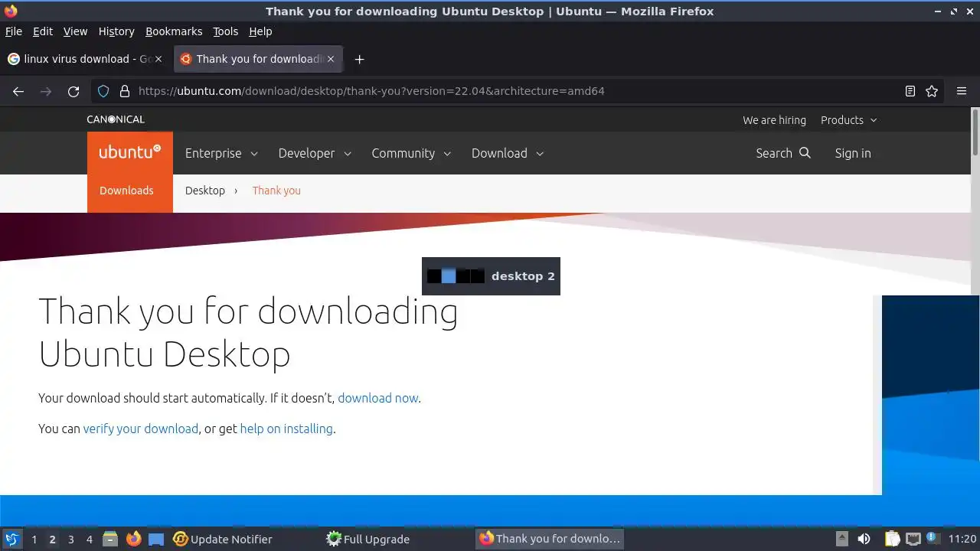Click 'verify your download' link

[141, 429]
